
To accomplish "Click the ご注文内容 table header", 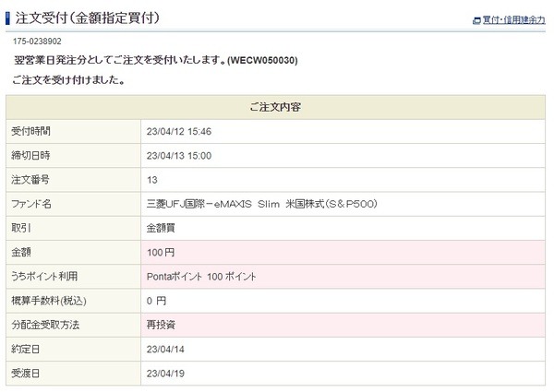I will 275,108.
